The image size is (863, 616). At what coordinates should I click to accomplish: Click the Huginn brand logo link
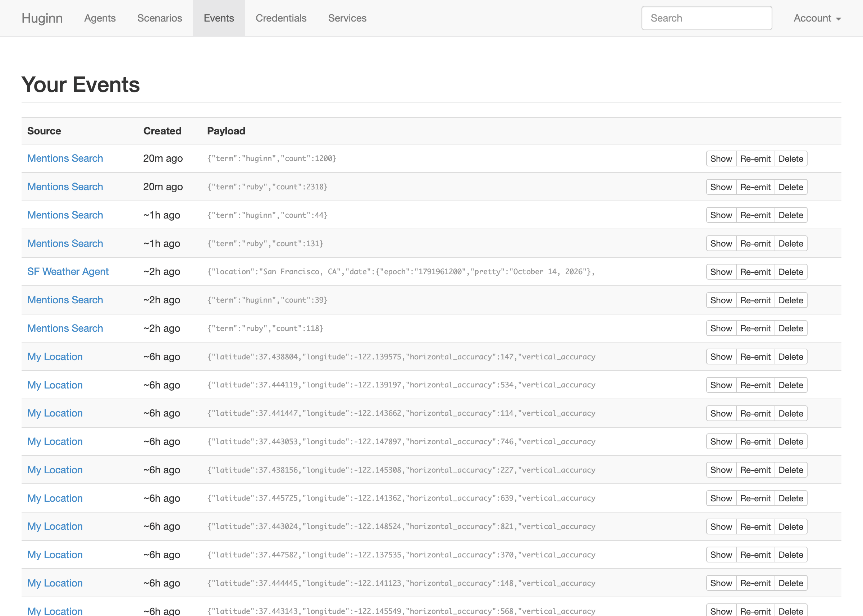coord(42,18)
